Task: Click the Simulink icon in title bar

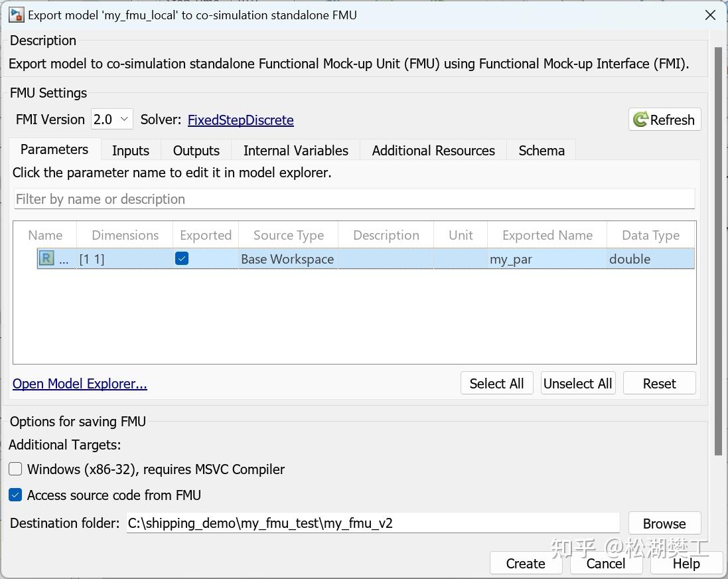Action: coord(16,15)
